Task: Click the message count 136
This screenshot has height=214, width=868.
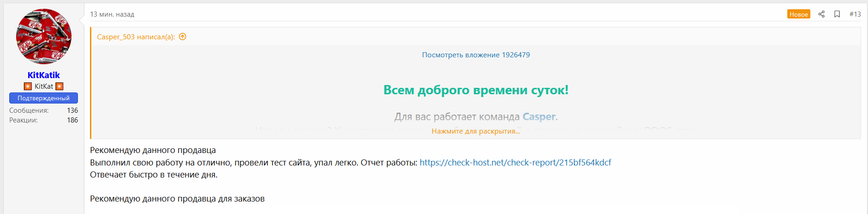Action: click(72, 110)
